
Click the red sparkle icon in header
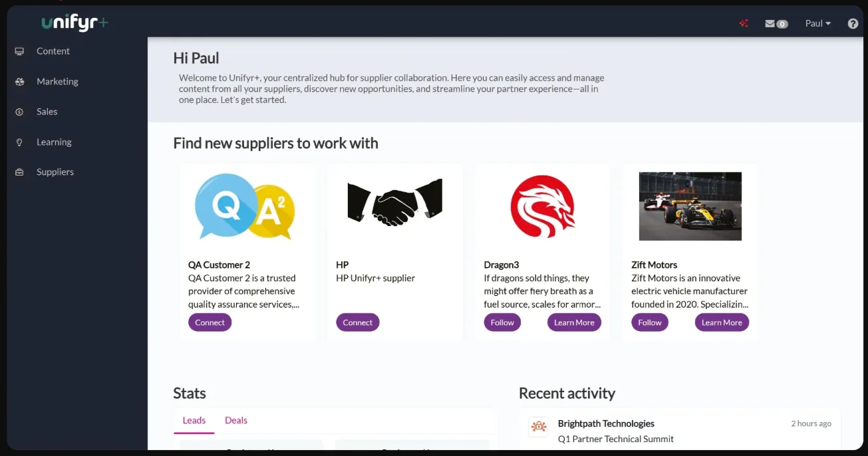pyautogui.click(x=744, y=23)
